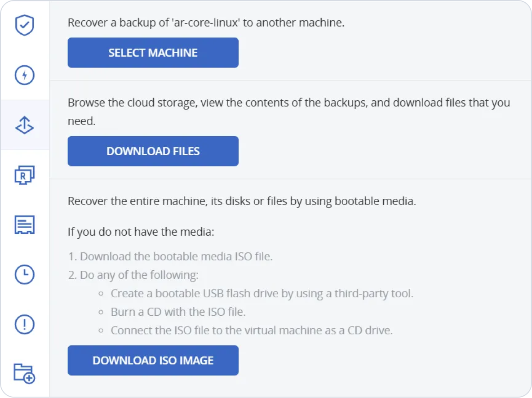Show alerts via exclamation circle icon
This screenshot has height=398, width=532.
click(x=25, y=324)
